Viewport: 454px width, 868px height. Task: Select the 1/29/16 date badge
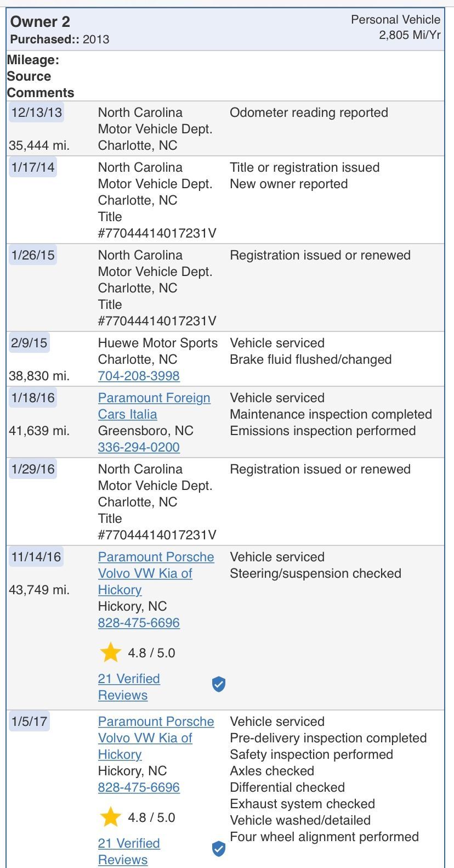(33, 469)
